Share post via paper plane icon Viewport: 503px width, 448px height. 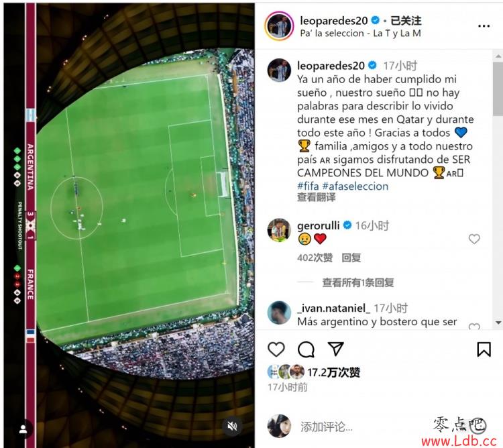point(335,349)
